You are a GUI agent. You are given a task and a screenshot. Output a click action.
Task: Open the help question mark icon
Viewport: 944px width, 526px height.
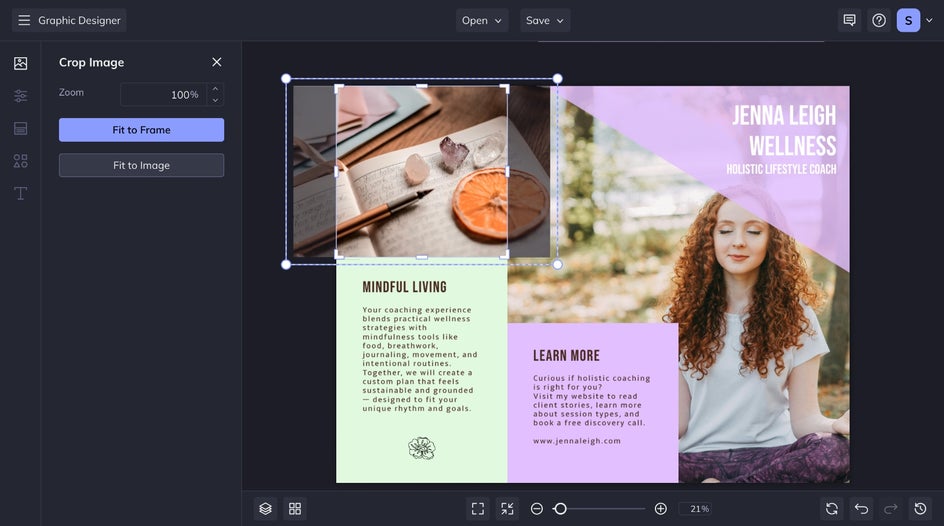tap(879, 20)
